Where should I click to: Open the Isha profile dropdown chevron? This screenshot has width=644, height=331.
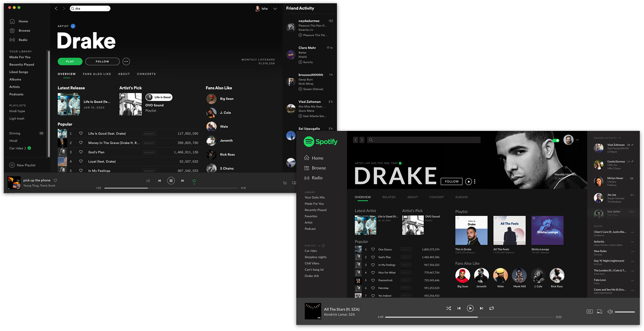[275, 9]
